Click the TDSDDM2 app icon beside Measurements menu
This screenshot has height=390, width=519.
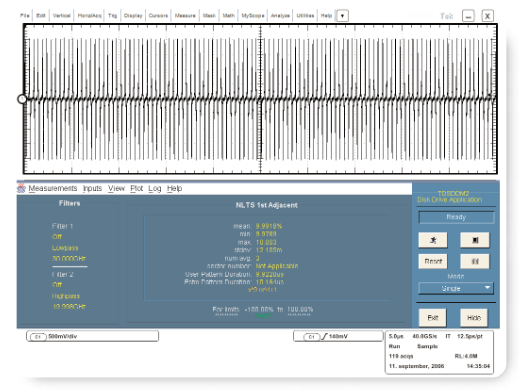click(21, 189)
